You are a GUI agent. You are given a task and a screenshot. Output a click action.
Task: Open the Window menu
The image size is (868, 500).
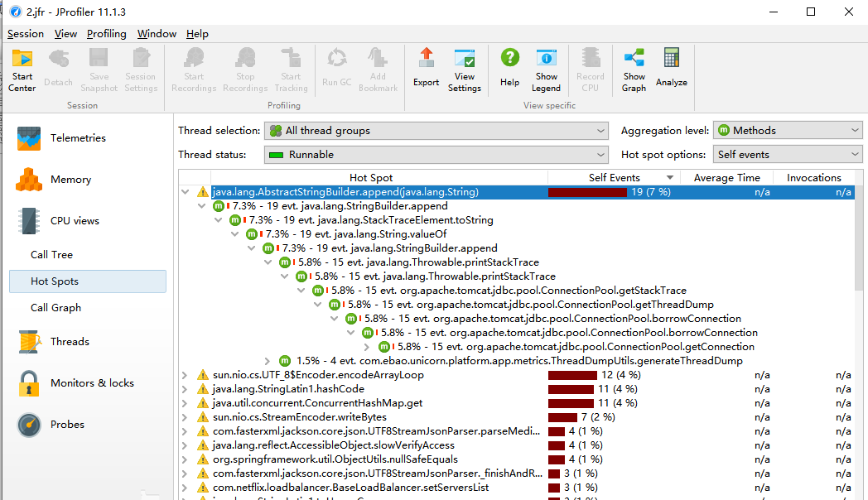click(157, 34)
